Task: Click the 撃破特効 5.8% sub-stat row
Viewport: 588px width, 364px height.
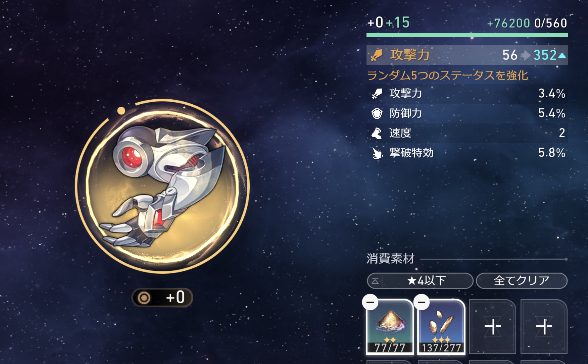Action: tap(467, 153)
